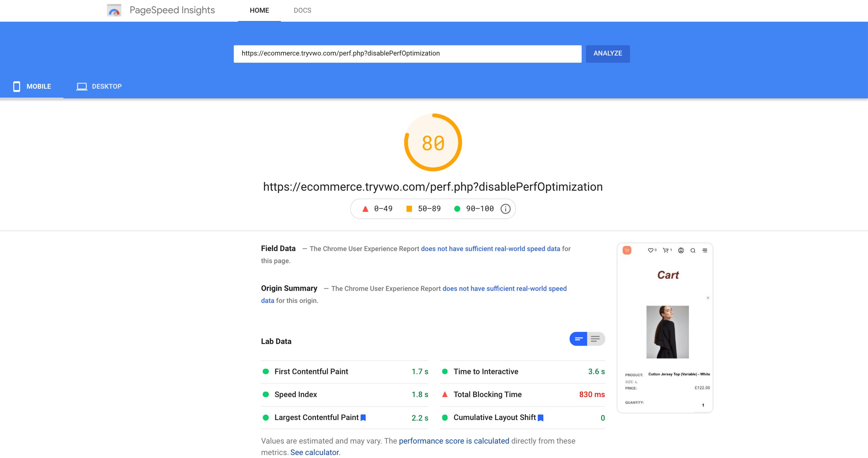The width and height of the screenshot is (868, 458).
Task: Click the mobile phone icon
Action: pos(16,86)
